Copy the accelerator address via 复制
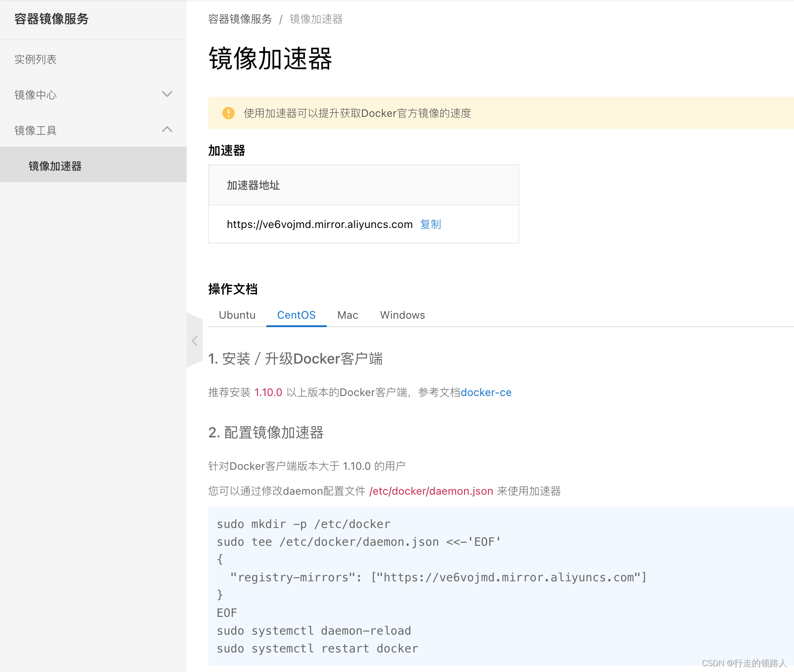 tap(430, 224)
